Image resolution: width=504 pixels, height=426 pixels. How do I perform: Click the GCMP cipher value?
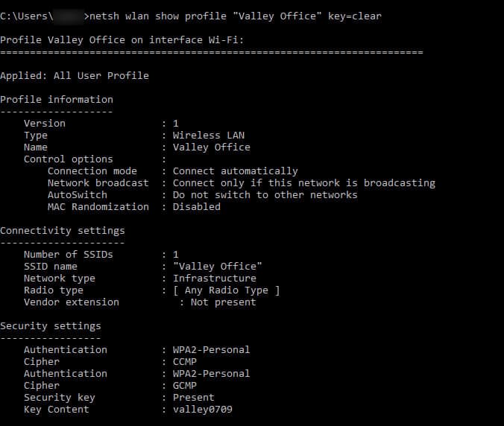pos(185,385)
